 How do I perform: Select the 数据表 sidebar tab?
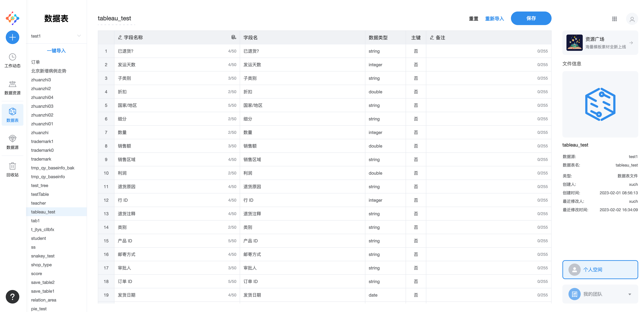tap(13, 115)
